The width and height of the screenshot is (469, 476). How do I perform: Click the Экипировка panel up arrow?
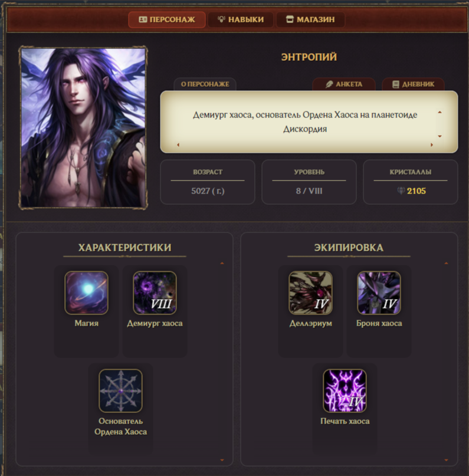coord(446,263)
